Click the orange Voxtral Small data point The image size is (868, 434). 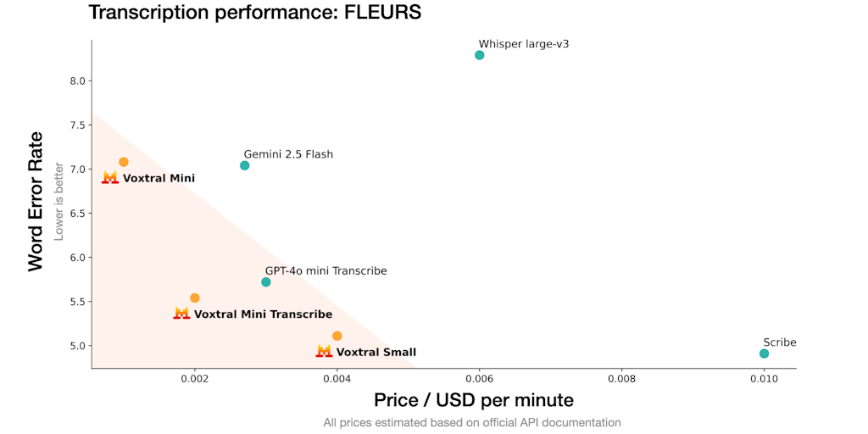pyautogui.click(x=337, y=336)
